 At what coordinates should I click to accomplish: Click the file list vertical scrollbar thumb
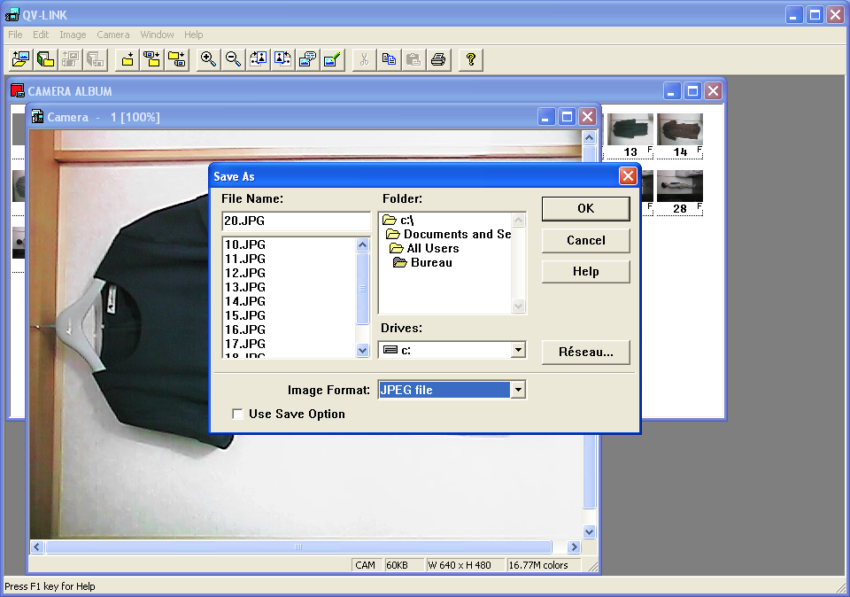363,288
